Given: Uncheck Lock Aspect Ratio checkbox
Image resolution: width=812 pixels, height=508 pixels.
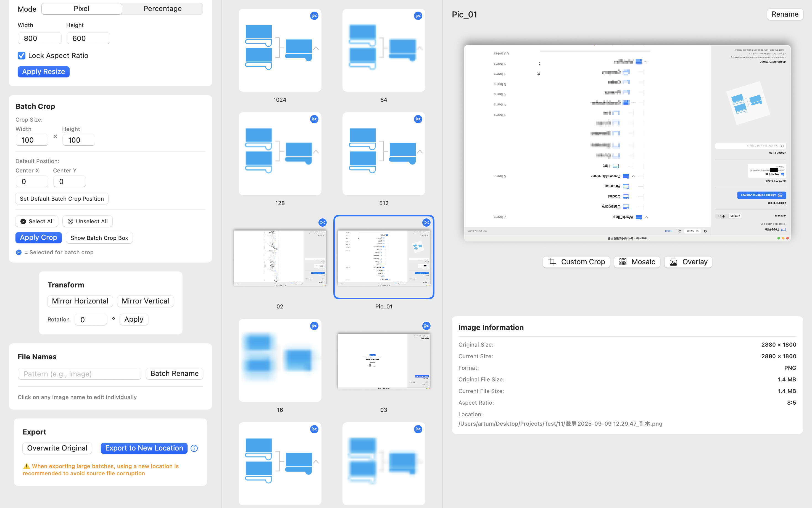Looking at the screenshot, I should point(22,56).
